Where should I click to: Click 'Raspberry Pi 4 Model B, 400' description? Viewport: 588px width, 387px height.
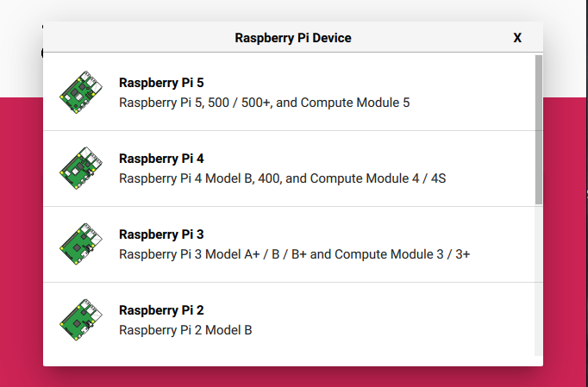tap(283, 178)
